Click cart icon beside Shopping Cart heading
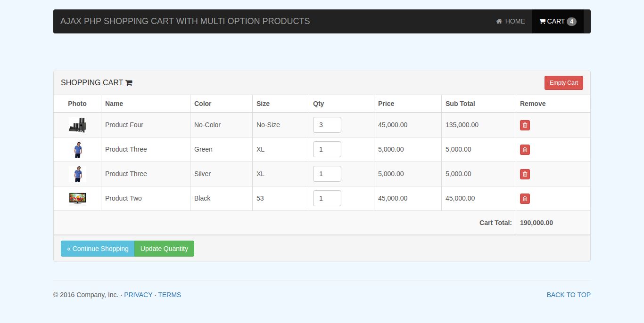644x323 pixels. [129, 83]
